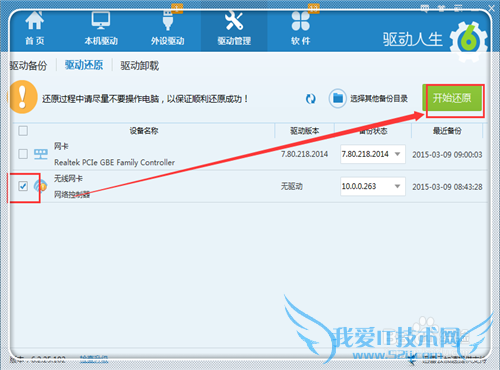Viewport: 500px width, 370px height.
Task: Select 'Realtek PCIe GBE Family Controller' text
Action: coord(114,162)
